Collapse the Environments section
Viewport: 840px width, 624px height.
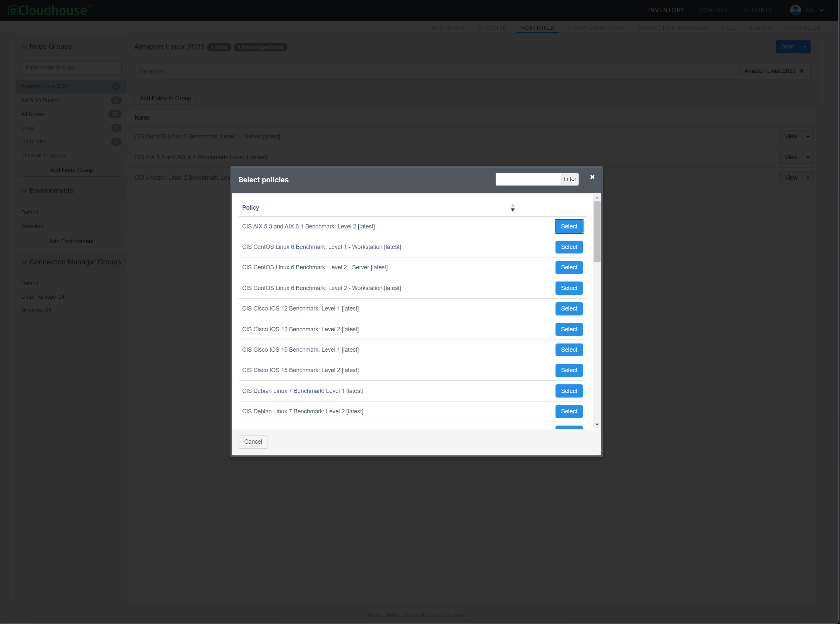point(24,191)
